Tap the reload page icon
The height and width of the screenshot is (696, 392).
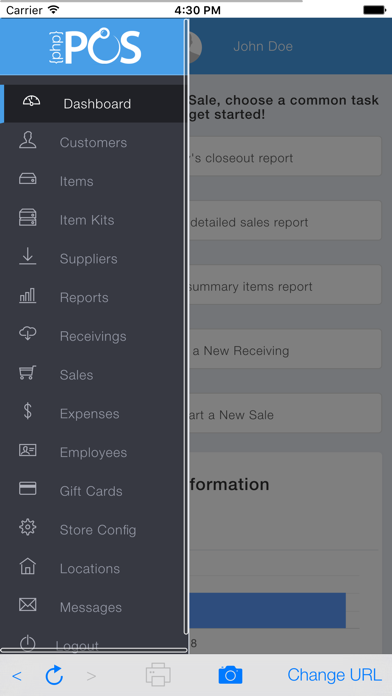tap(54, 675)
